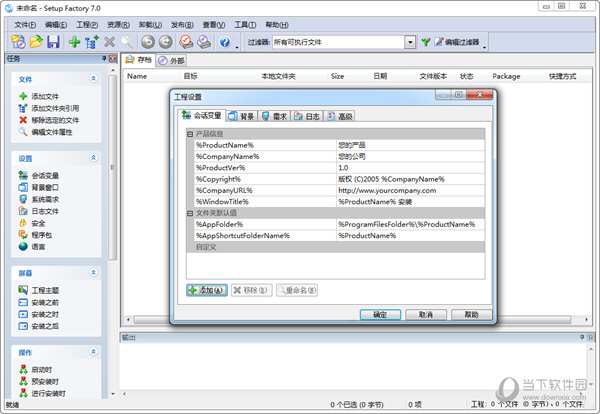Viewport: 600px width, 414px height.
Task: Open the 过滤器 filter dropdown arrow
Action: pyautogui.click(x=410, y=42)
